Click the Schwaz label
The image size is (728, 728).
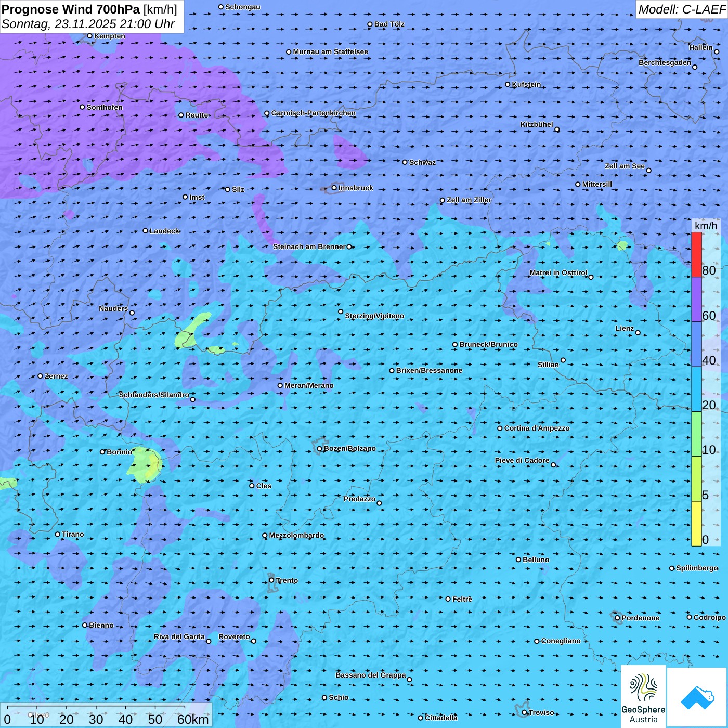pos(422,162)
